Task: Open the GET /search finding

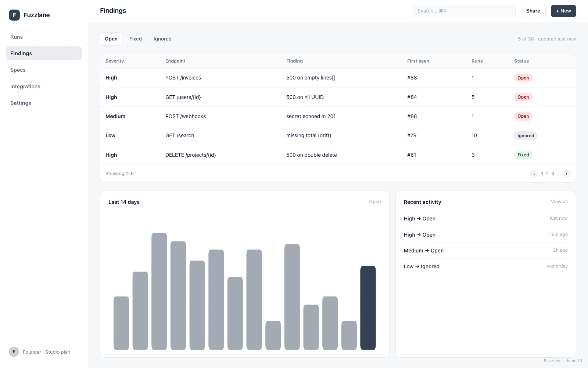Action: [x=338, y=136]
